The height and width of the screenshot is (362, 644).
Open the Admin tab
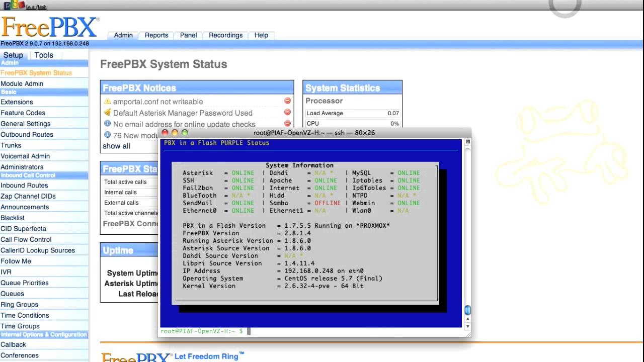pyautogui.click(x=123, y=35)
